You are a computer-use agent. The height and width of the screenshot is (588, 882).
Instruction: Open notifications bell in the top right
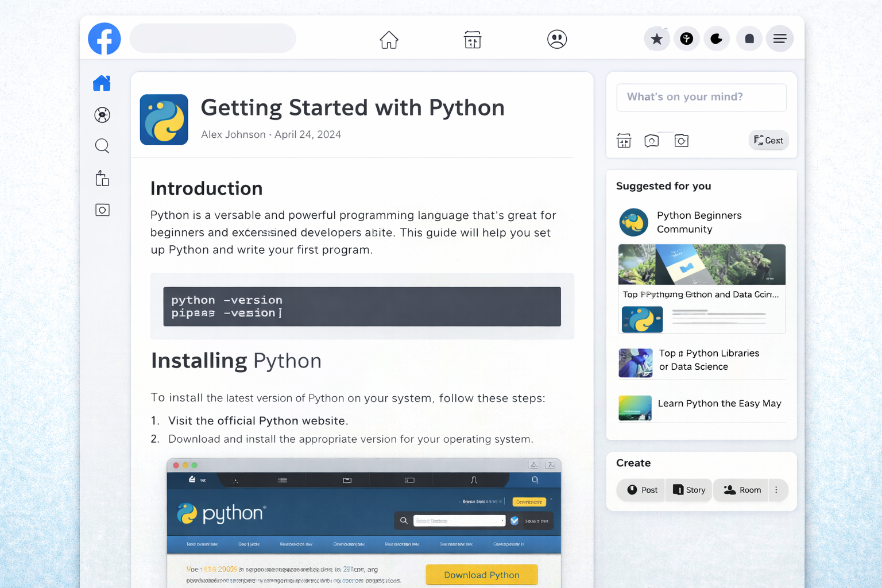pos(749,38)
